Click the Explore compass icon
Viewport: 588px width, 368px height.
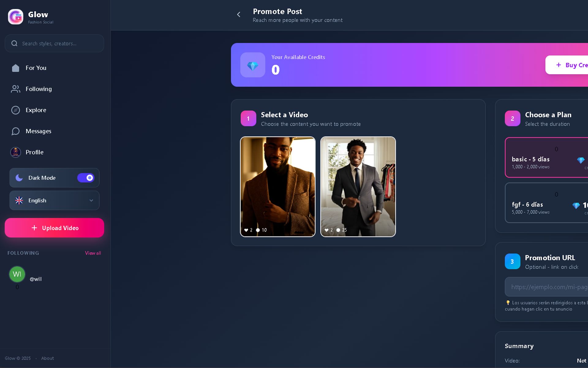point(16,110)
